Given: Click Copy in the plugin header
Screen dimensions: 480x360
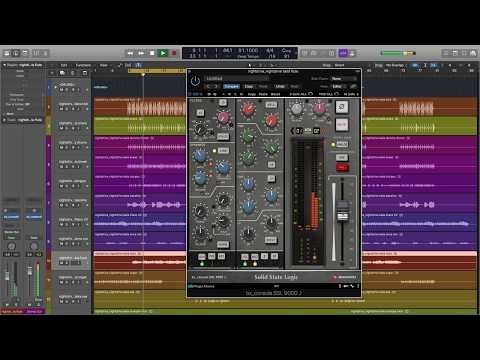Looking at the screenshot, I should tap(249, 86).
